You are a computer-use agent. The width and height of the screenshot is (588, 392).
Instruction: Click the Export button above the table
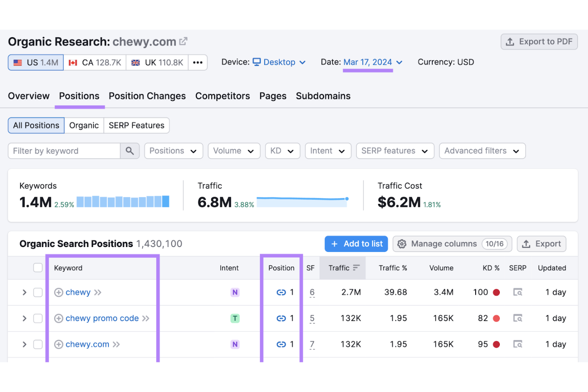[542, 244]
